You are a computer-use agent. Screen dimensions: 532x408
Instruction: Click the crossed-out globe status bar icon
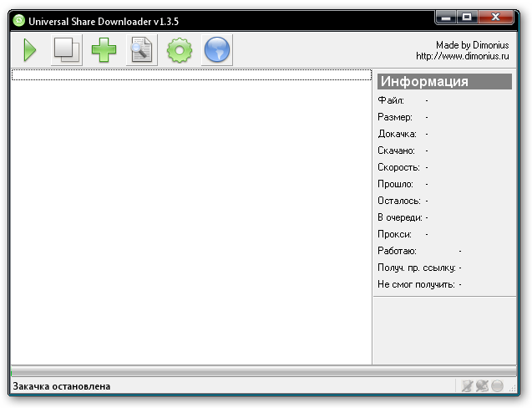click(x=482, y=386)
